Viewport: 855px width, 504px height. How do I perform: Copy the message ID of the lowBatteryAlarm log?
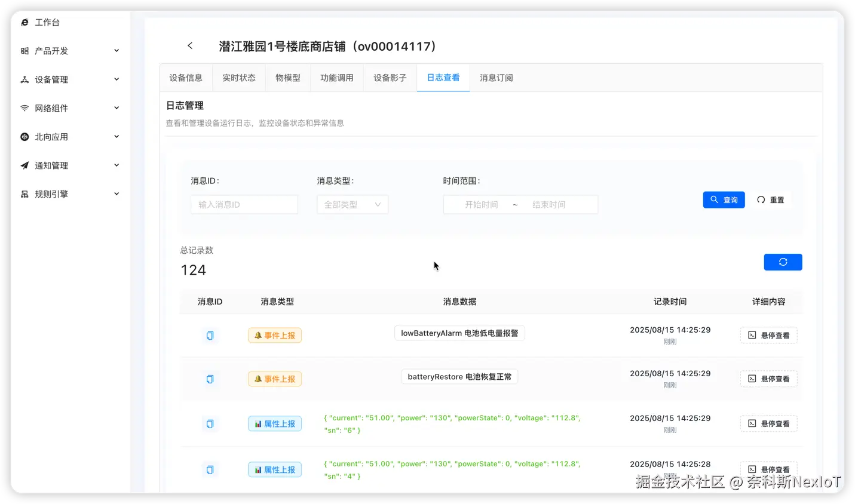tap(210, 335)
